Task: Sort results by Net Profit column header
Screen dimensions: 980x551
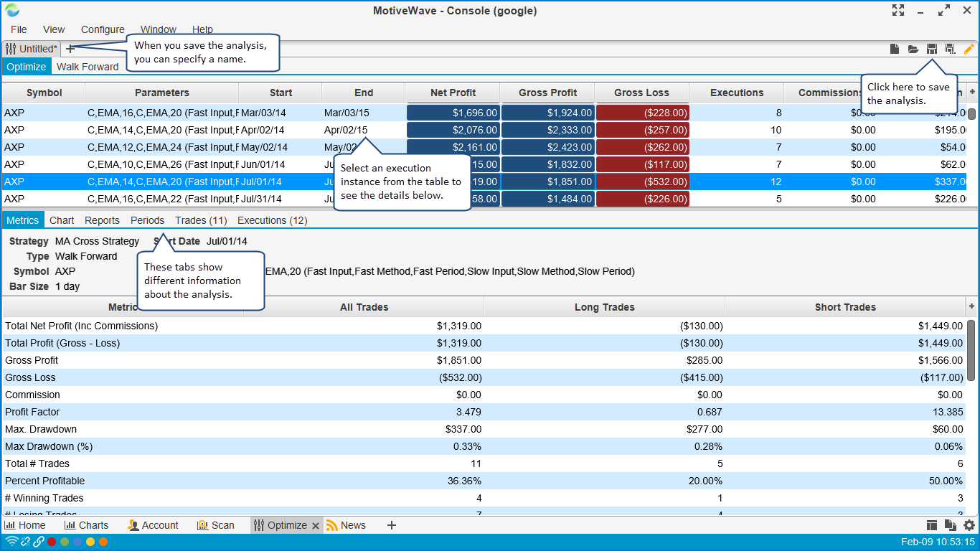Action: (x=453, y=93)
